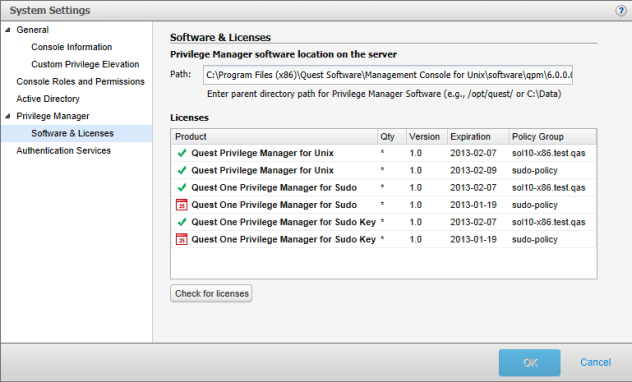Click the Check for licenses button
The height and width of the screenshot is (382, 632).
coord(211,293)
